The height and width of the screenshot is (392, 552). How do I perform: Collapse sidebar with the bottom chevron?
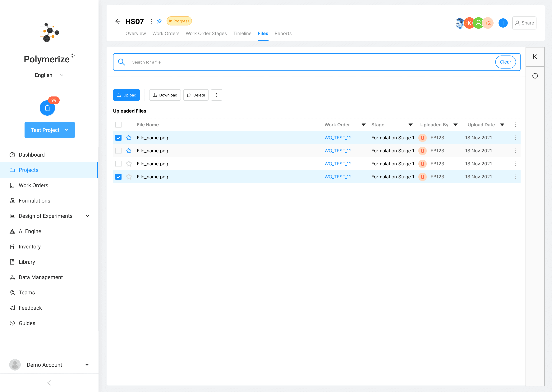pos(49,383)
